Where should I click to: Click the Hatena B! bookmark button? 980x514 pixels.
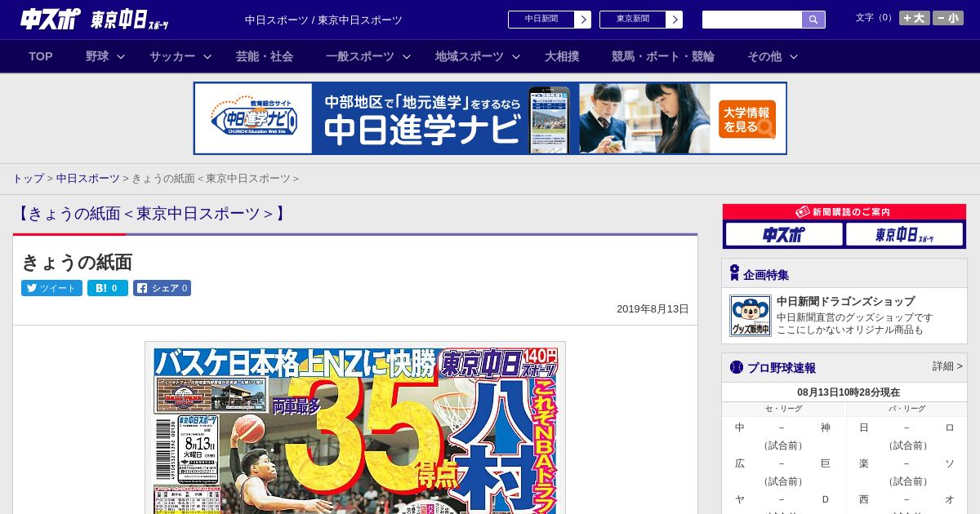click(108, 288)
